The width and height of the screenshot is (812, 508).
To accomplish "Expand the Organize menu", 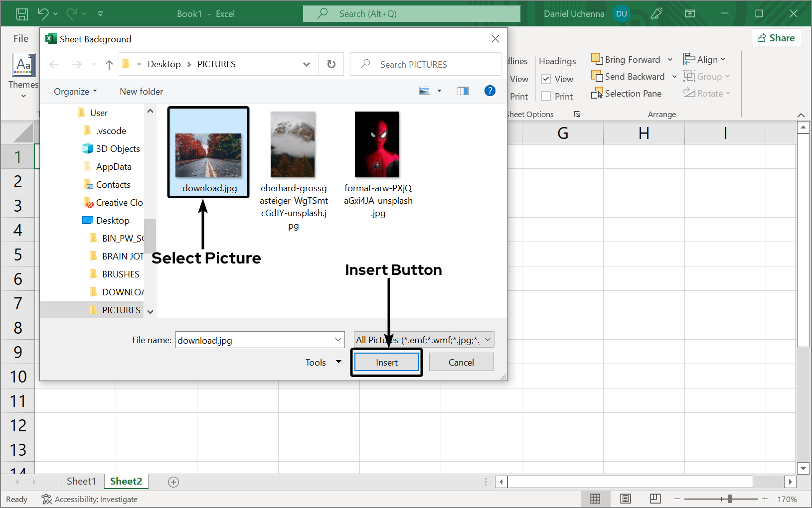I will pyautogui.click(x=75, y=92).
